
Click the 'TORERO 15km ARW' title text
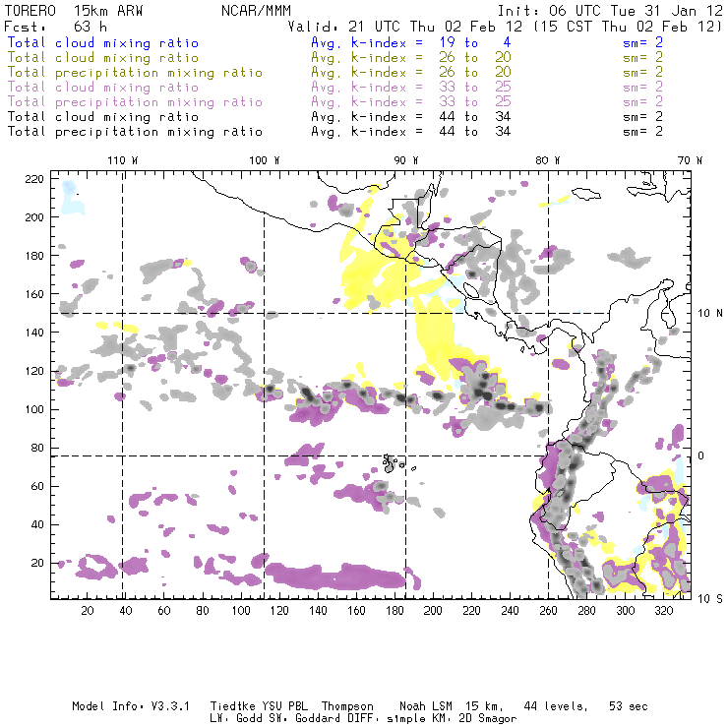74,11
